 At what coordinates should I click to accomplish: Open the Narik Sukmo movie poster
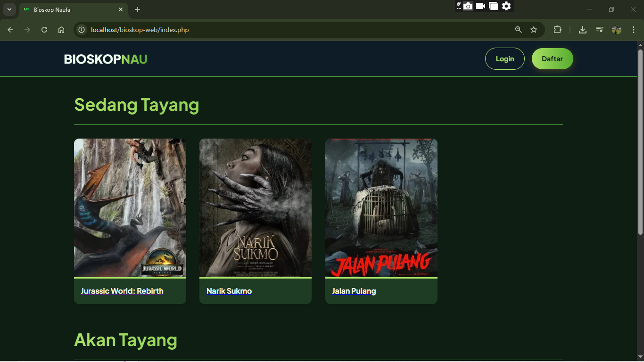click(x=255, y=207)
